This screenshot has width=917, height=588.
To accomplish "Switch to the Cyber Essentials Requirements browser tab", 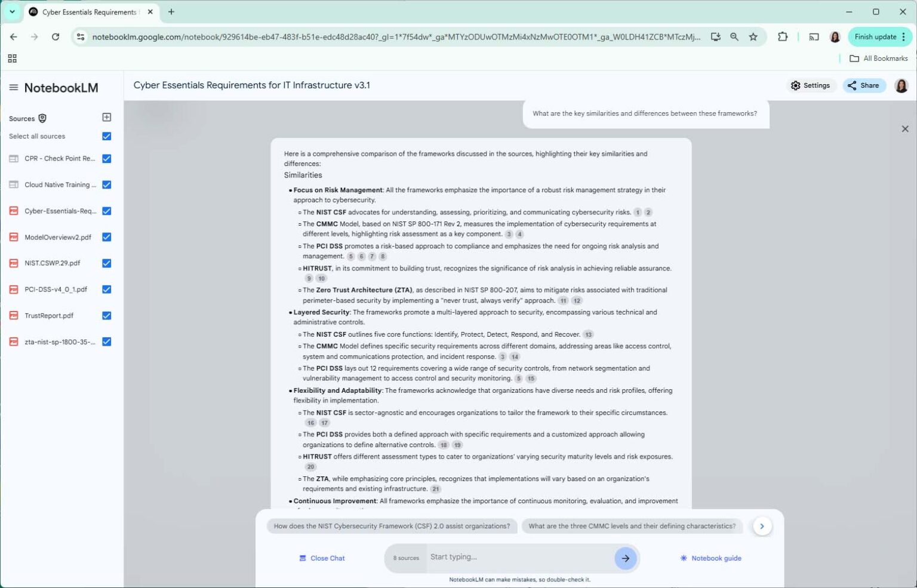I will (90, 11).
